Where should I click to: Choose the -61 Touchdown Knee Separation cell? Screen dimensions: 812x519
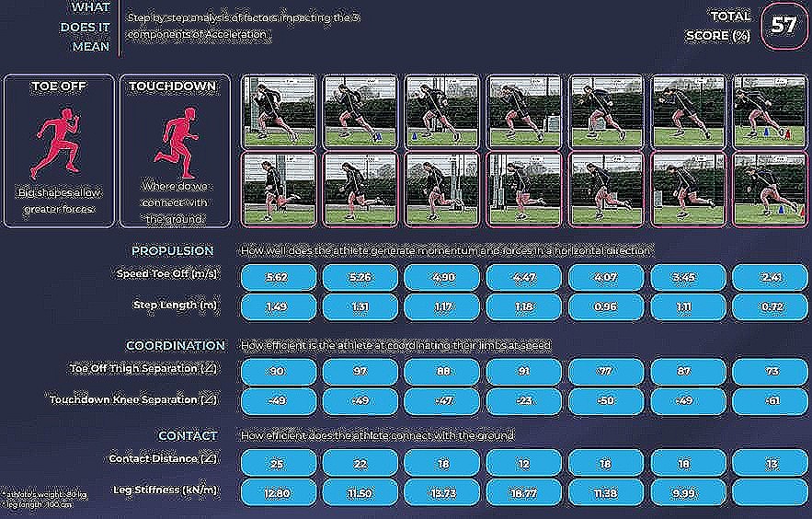770,401
